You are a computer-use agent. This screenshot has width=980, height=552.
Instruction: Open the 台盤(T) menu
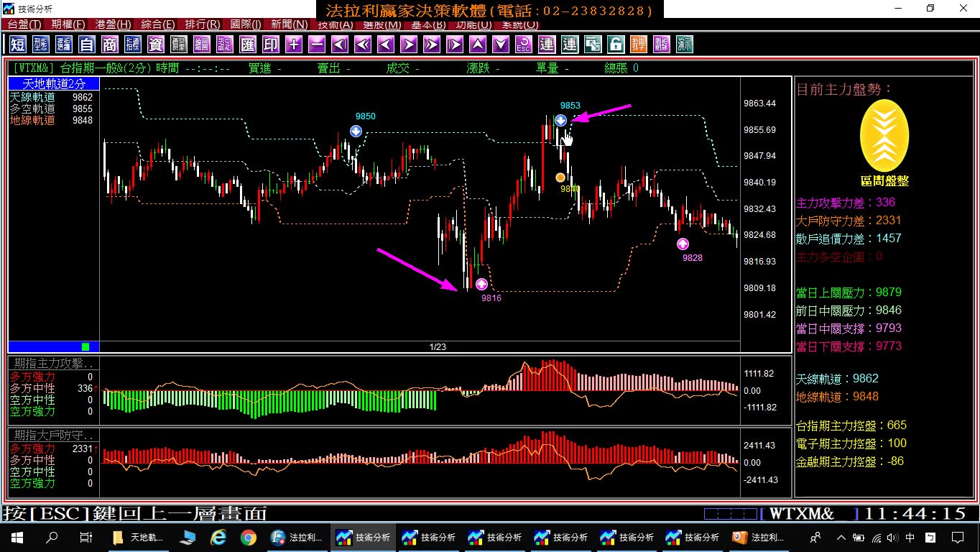(24, 24)
